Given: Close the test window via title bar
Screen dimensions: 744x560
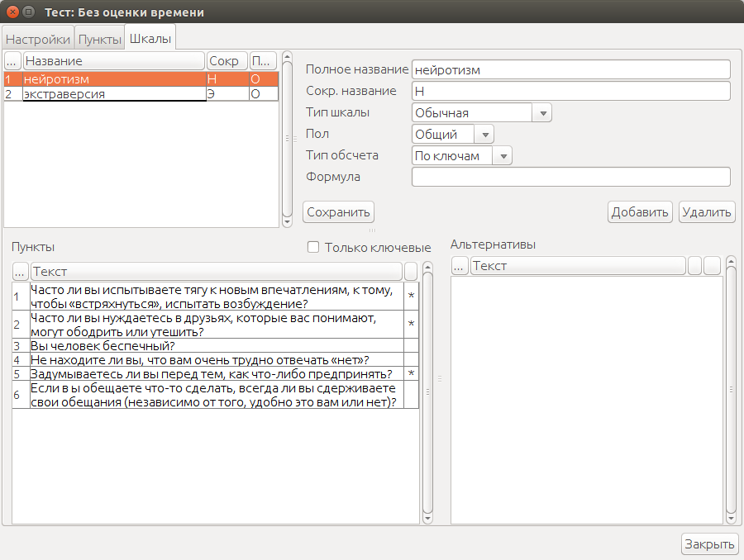Looking at the screenshot, I should tap(12, 12).
